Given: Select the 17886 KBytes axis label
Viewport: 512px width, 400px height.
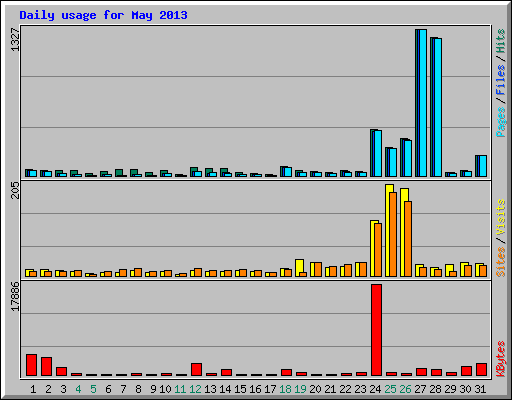Looking at the screenshot, I should coord(15,297).
